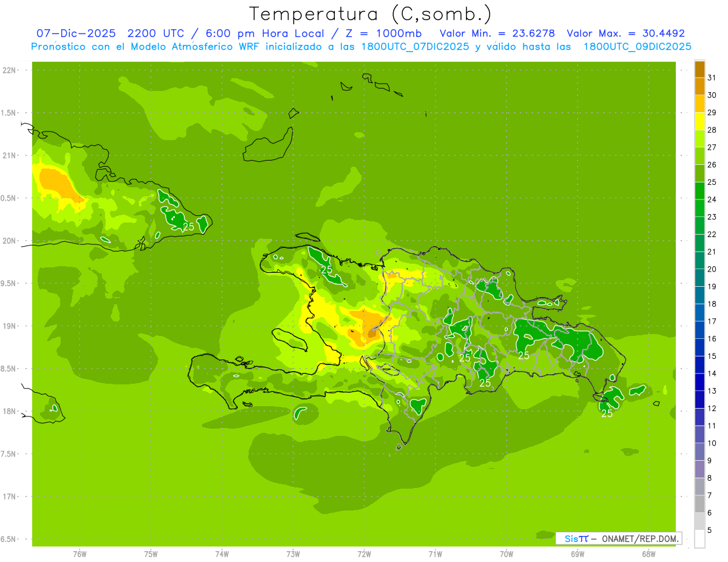This screenshot has height=562, width=728.
Task: Click the '68W' longitude label
Action: pos(649,554)
